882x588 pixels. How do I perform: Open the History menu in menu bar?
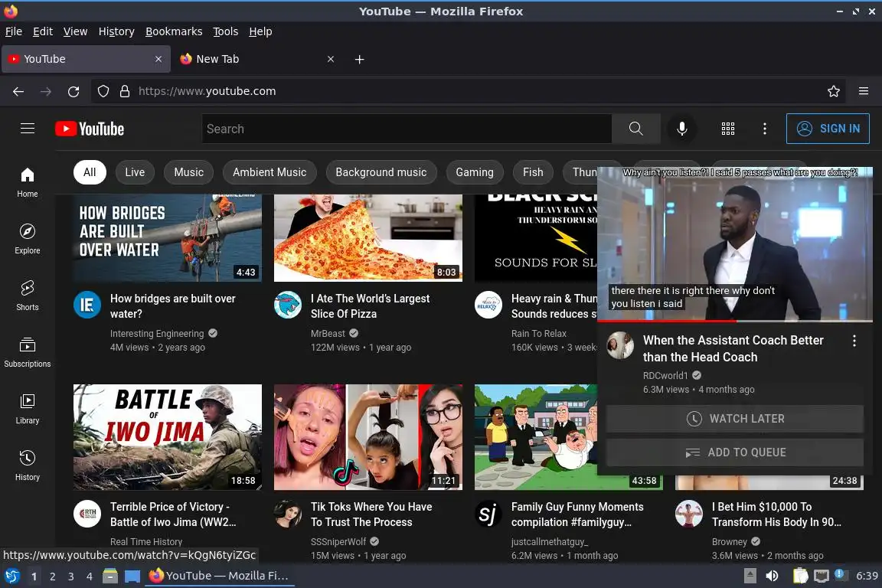click(116, 31)
